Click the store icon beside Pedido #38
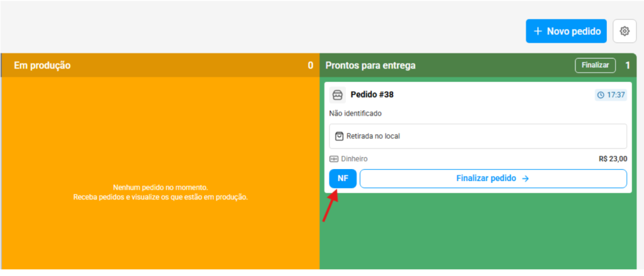The image size is (644, 276). click(x=337, y=95)
